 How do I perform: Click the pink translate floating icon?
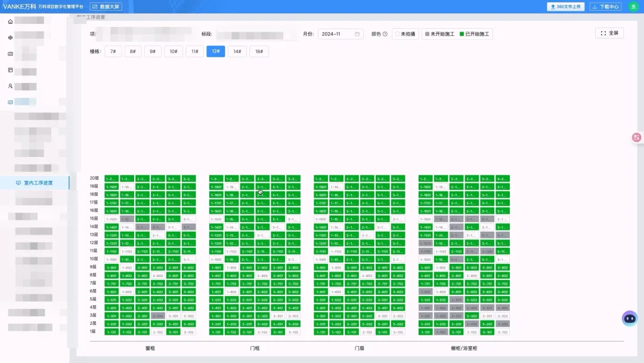coord(636,137)
